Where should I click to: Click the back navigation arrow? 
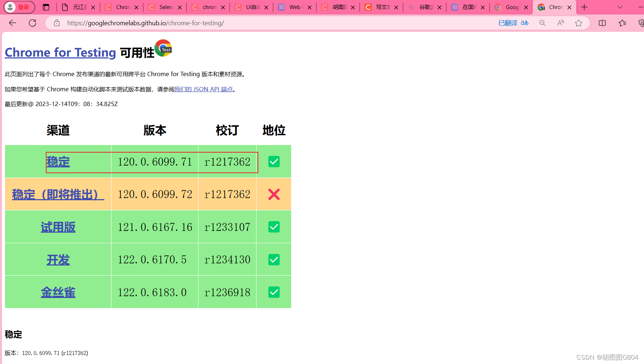click(12, 23)
